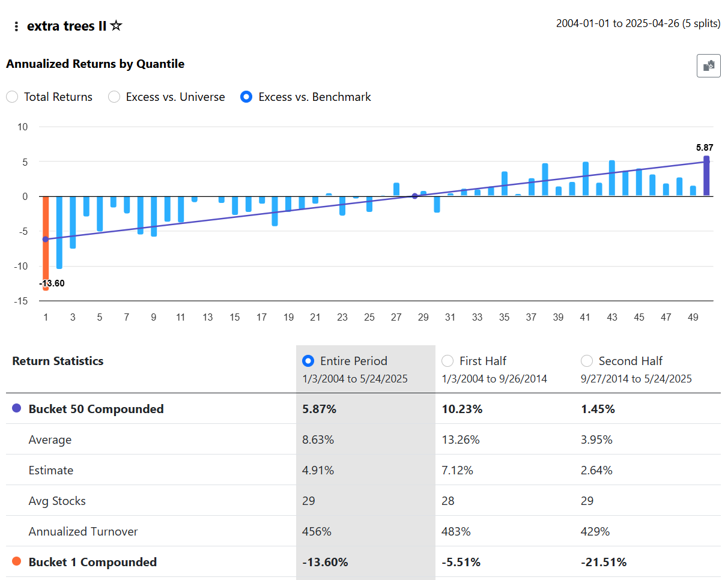Click the Annualized Turnover row label
Viewport: 728px width, 580px height.
83,531
